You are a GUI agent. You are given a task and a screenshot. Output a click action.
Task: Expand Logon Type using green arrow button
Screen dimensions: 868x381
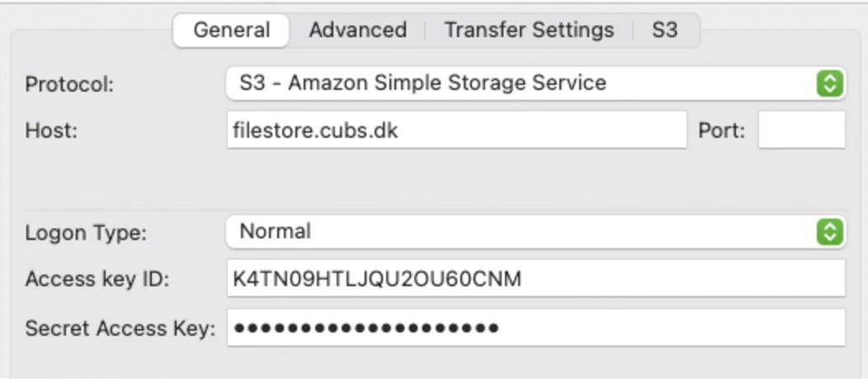pos(831,232)
